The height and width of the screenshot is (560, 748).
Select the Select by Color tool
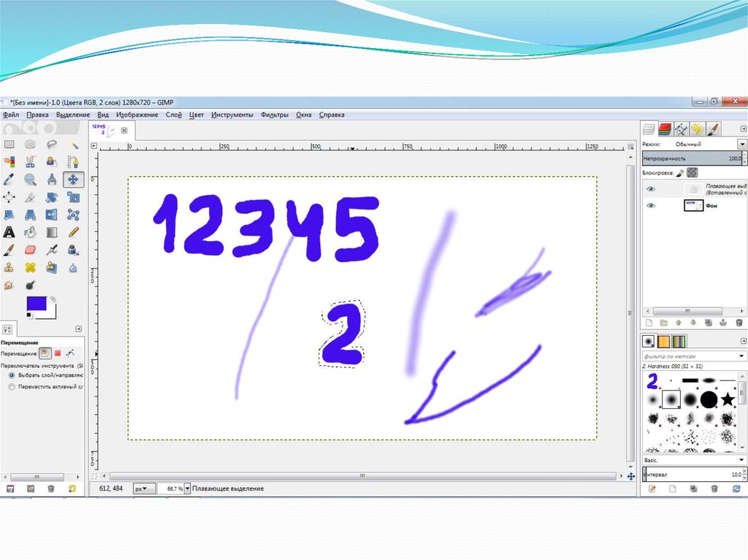point(9,162)
